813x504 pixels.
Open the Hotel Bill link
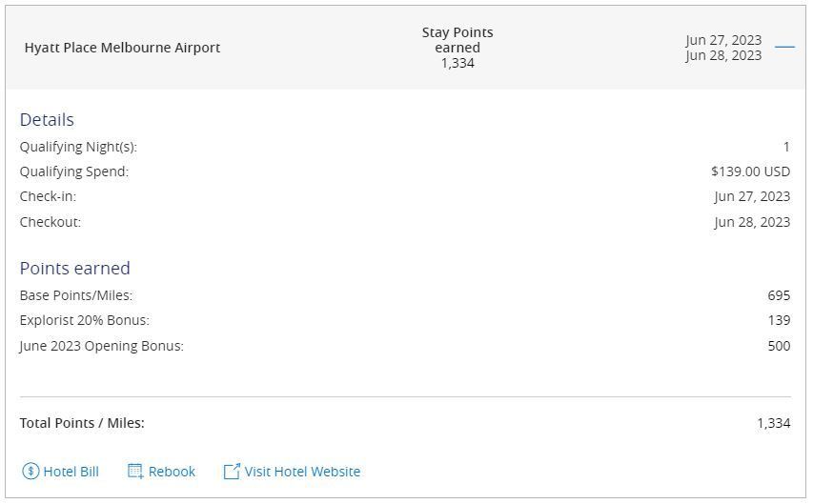tap(71, 472)
